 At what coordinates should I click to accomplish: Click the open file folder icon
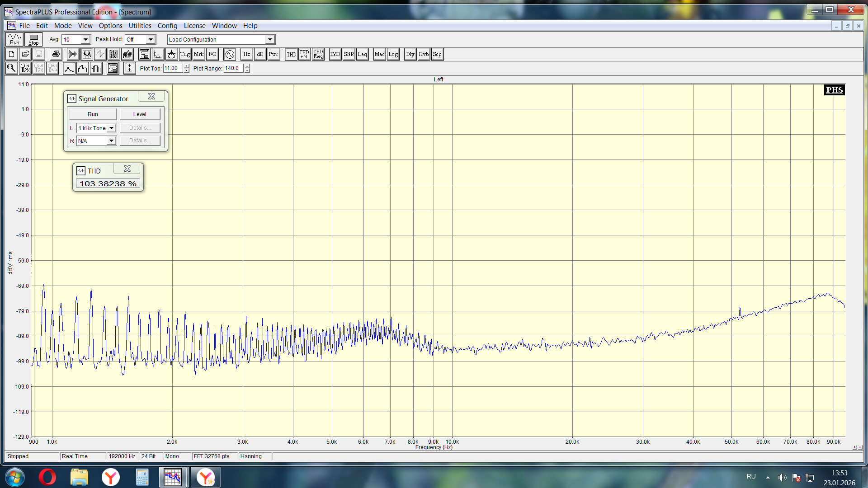coord(25,54)
